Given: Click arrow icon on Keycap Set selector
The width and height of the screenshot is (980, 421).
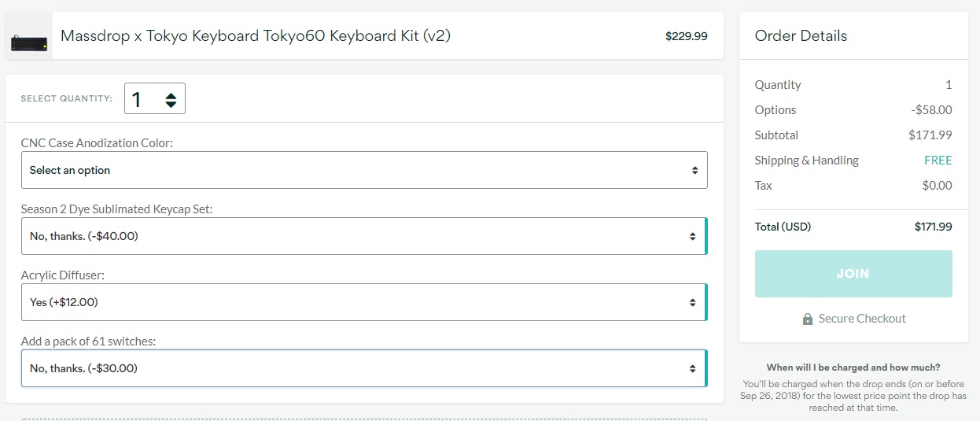Looking at the screenshot, I should [692, 236].
